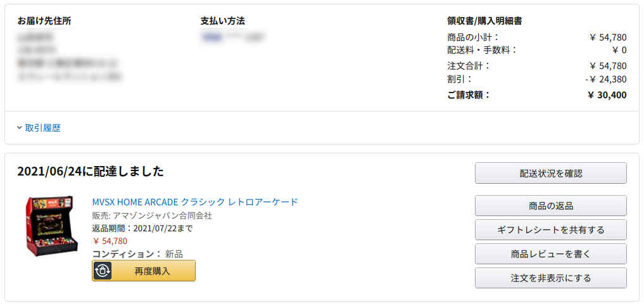Click the お届け先住所 heading

tap(44, 21)
